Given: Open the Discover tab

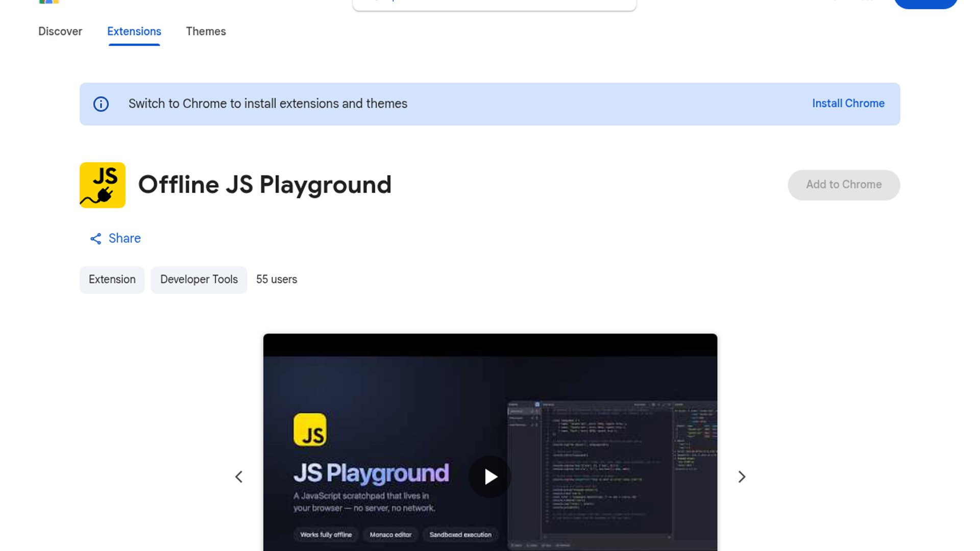Looking at the screenshot, I should (x=60, y=32).
